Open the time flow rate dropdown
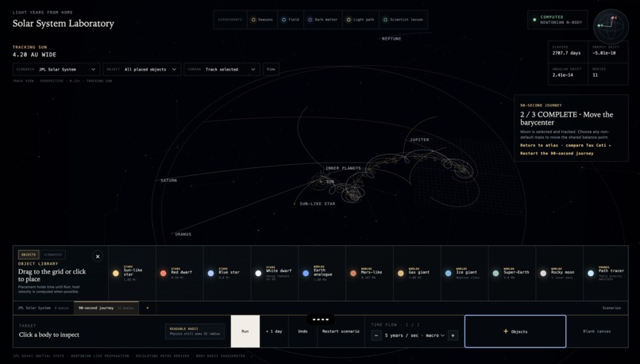This screenshot has height=364, width=640. 414,335
